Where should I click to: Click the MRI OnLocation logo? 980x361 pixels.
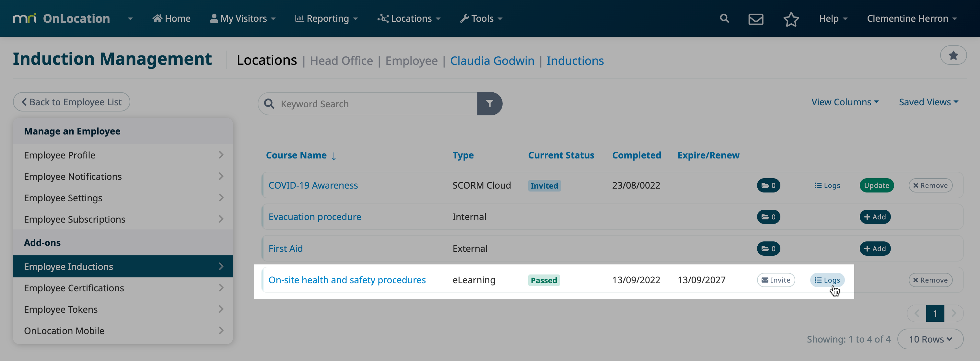[61, 18]
